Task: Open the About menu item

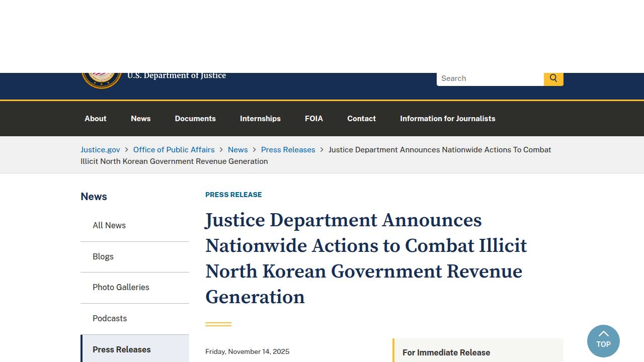Action: [96, 119]
